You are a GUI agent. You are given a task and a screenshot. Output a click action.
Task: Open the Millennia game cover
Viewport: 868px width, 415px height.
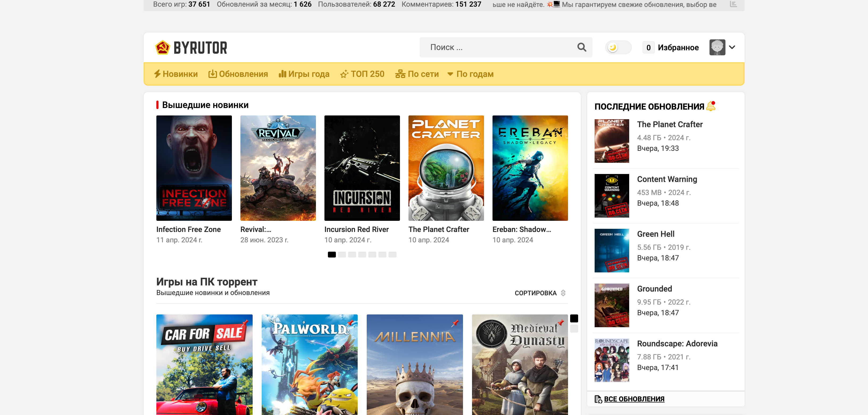(x=415, y=365)
